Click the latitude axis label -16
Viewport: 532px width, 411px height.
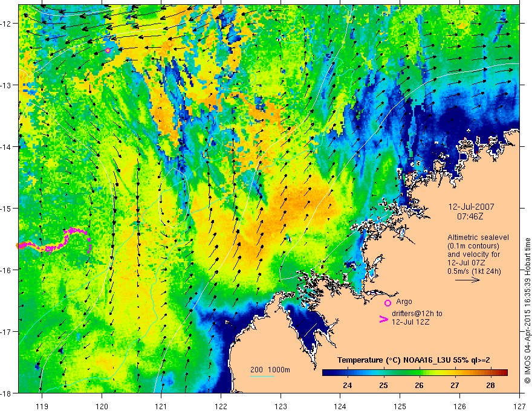[7, 270]
